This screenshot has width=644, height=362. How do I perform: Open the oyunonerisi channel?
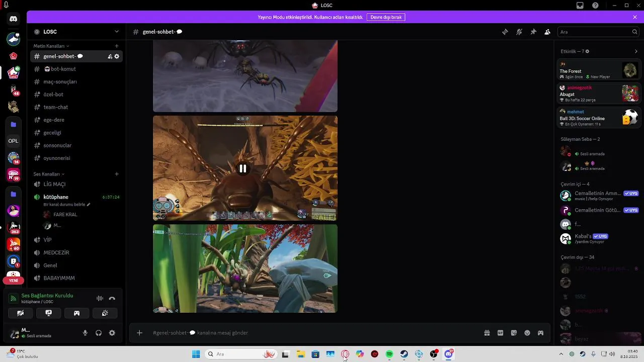(76, 158)
